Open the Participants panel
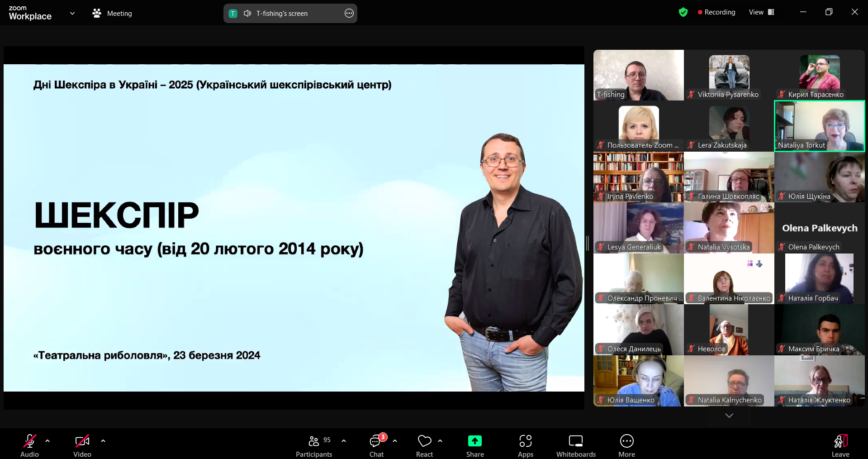This screenshot has width=868, height=459. point(314,445)
